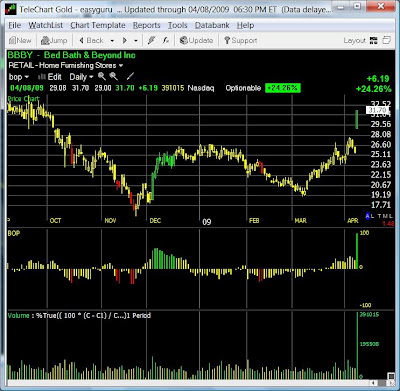Click the first magnifier zoom icon

click(102, 77)
